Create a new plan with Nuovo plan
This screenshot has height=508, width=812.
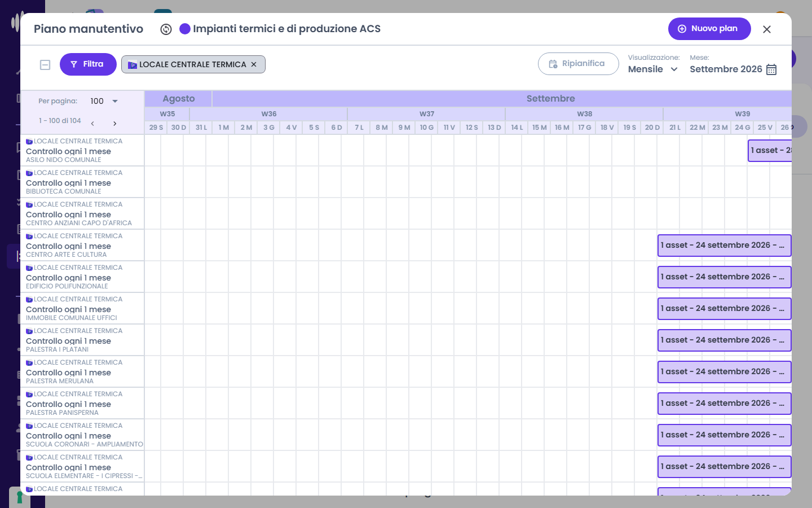pyautogui.click(x=709, y=29)
